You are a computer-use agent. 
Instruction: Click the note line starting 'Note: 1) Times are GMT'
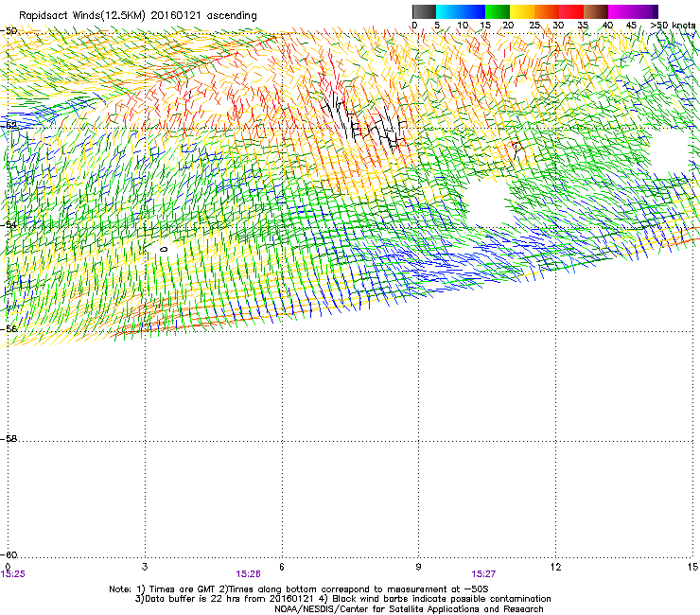pyautogui.click(x=299, y=589)
